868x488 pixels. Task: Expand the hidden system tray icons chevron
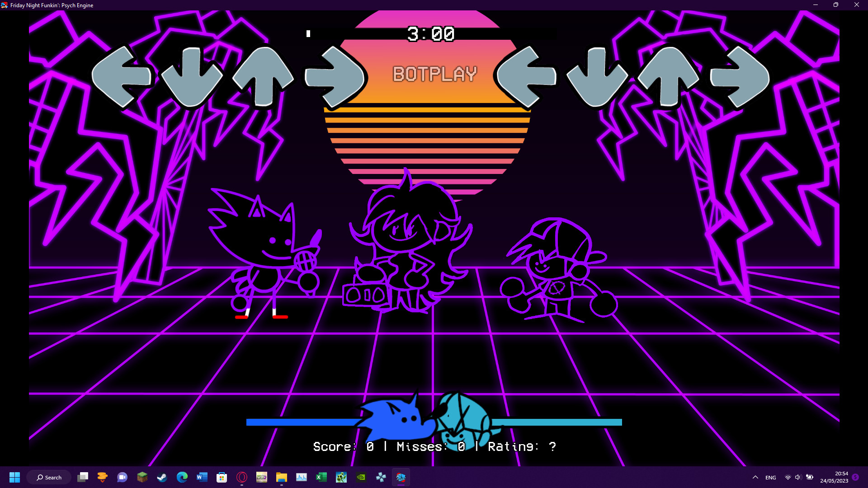coord(755,477)
